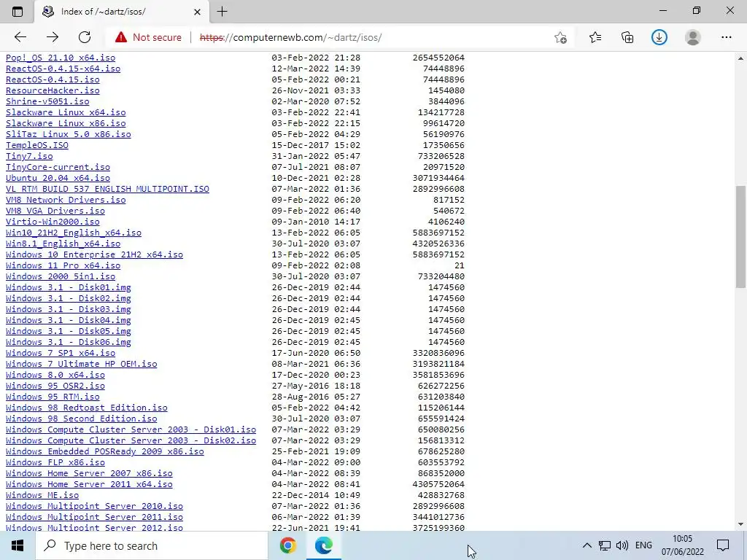Download Windows FLP x86.iso
The width and height of the screenshot is (747, 560).
[x=55, y=463]
